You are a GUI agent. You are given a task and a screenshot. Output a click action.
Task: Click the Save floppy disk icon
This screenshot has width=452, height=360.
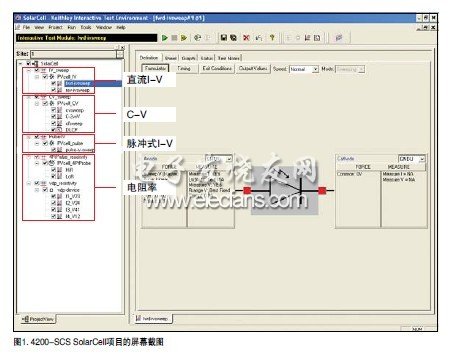point(224,38)
